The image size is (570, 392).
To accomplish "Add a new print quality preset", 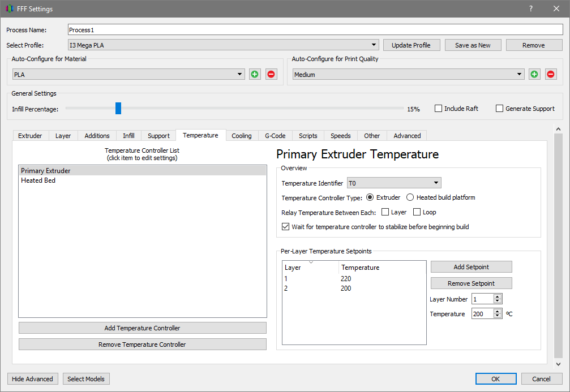I will tap(534, 74).
